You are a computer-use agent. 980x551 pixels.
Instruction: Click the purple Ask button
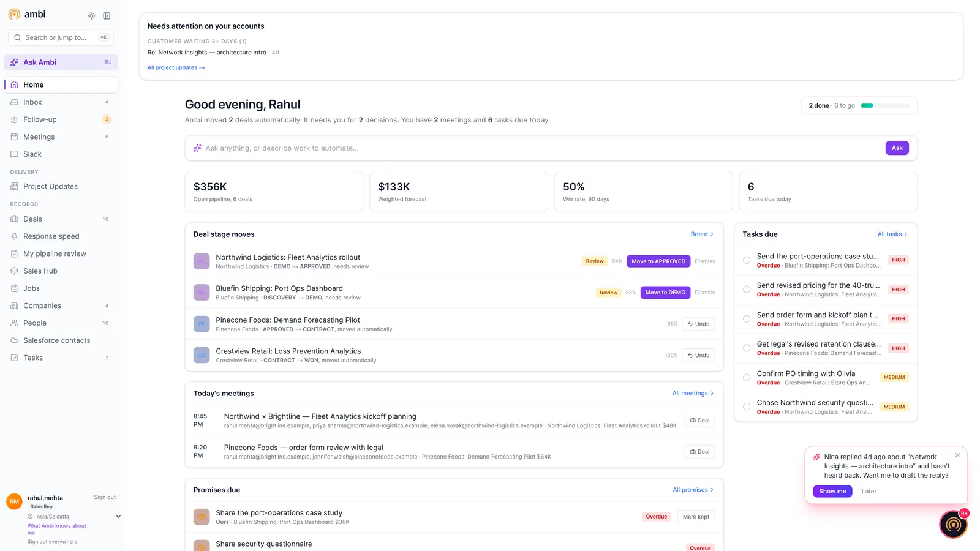click(x=897, y=148)
